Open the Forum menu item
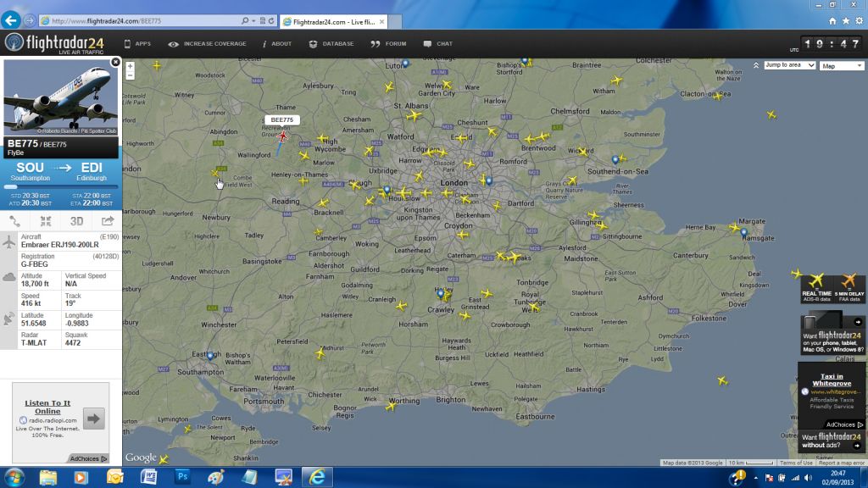 pyautogui.click(x=388, y=44)
